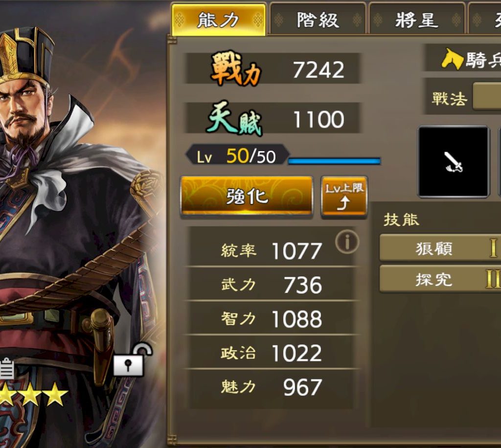Click the gold star rating
The image size is (501, 448).
click(x=34, y=394)
